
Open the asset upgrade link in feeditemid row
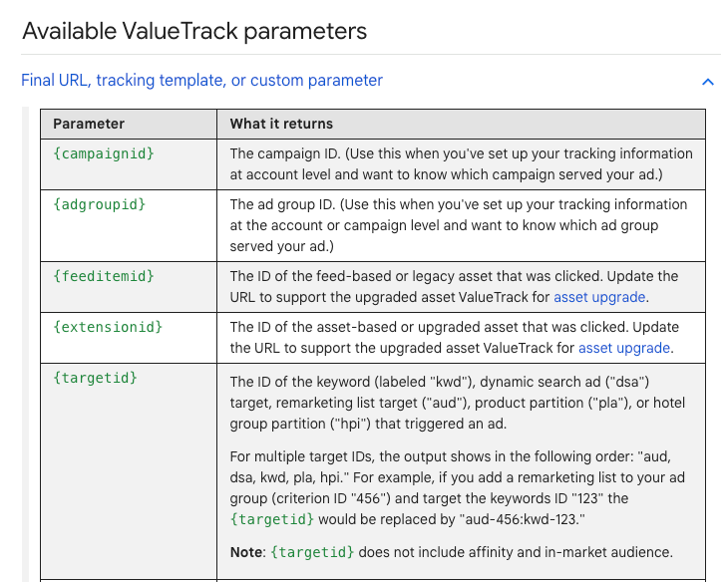[x=599, y=297]
